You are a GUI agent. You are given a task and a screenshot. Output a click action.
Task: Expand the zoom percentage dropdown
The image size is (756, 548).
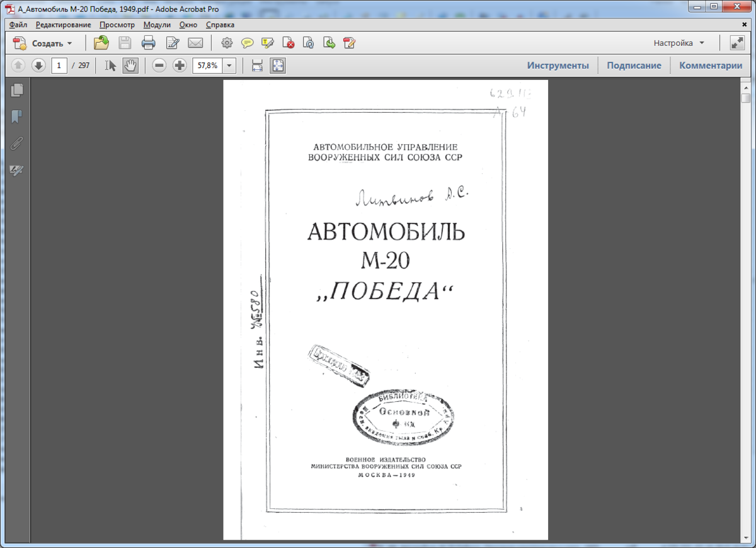pos(229,65)
